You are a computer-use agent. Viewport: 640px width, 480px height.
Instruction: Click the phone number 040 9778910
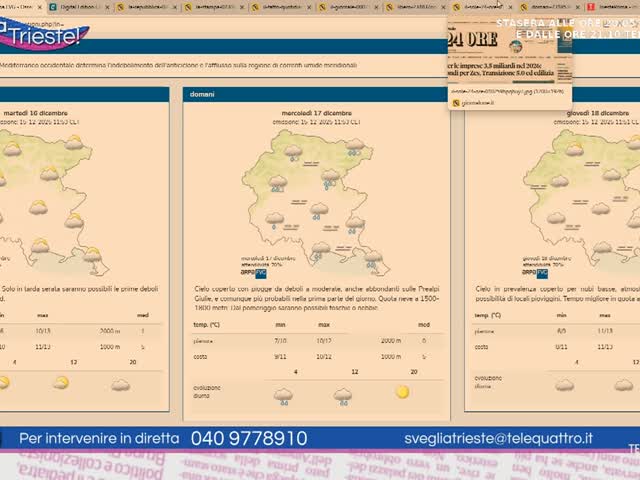point(247,438)
